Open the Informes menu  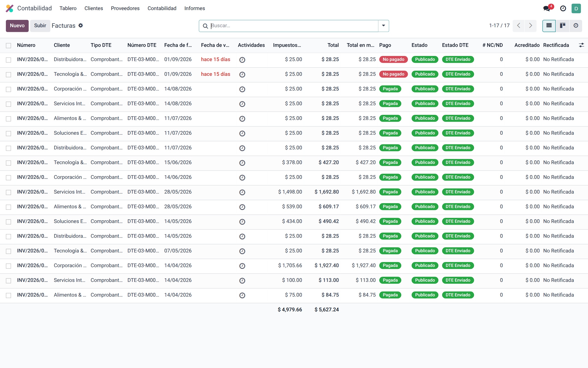tap(195, 8)
